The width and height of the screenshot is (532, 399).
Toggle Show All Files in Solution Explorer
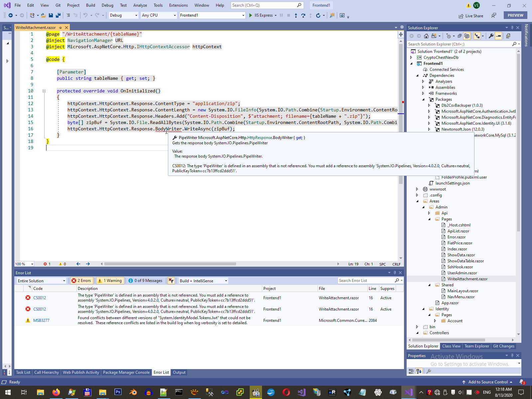467,36
